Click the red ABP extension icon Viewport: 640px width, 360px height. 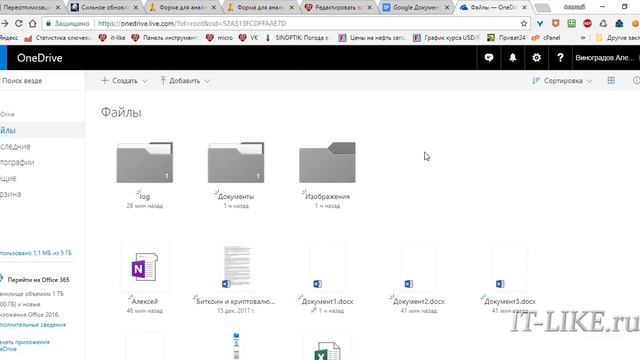[x=587, y=24]
